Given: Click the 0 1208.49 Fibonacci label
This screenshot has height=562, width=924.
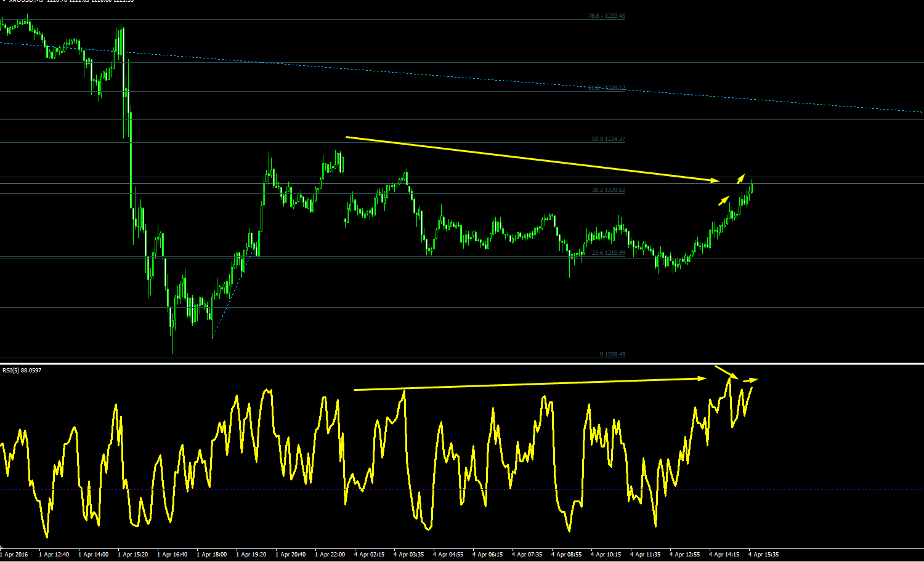Looking at the screenshot, I should (612, 355).
